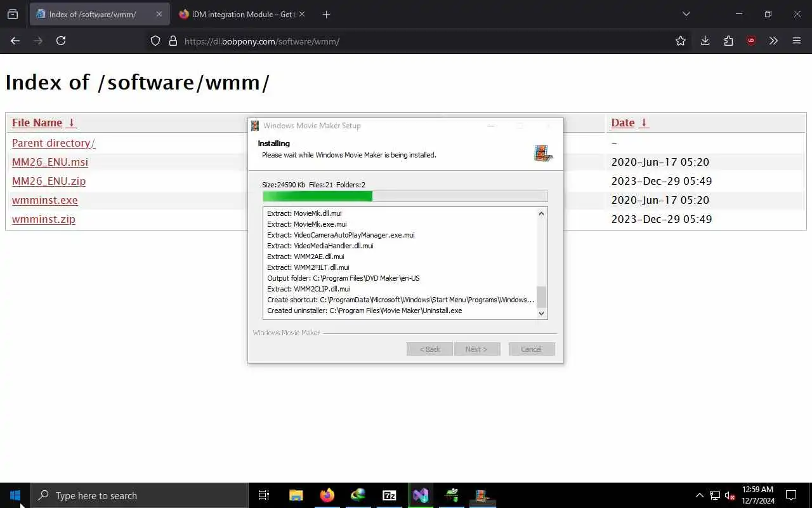Bookmark this page with the star icon

[681, 41]
